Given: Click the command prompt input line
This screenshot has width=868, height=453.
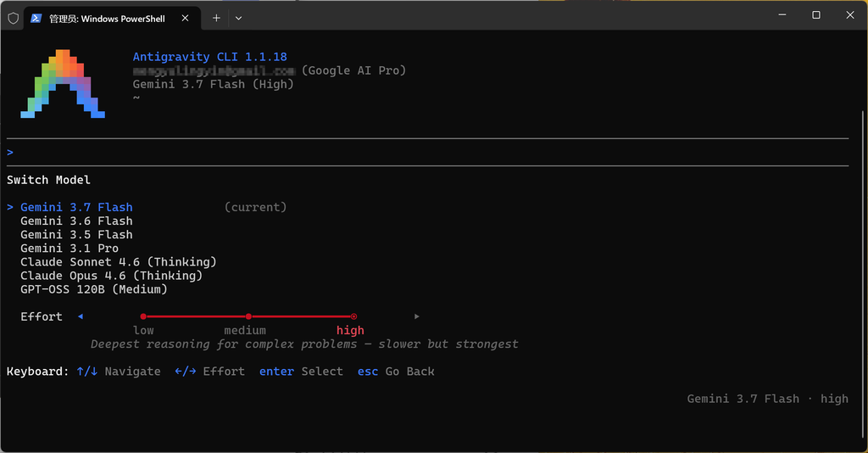Looking at the screenshot, I should [x=427, y=153].
